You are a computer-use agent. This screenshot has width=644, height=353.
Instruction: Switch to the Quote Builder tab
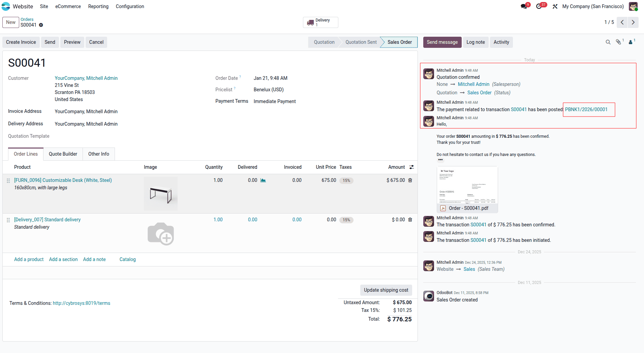tap(63, 154)
